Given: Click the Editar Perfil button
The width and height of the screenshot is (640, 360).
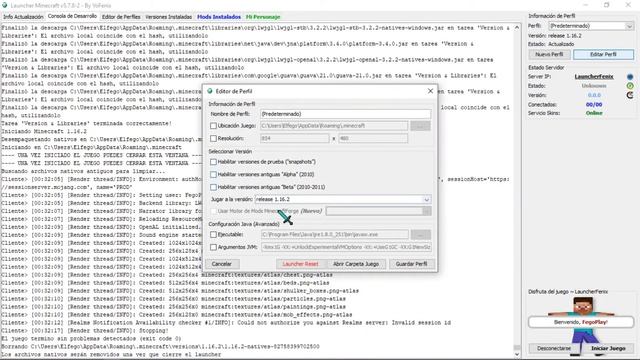Looking at the screenshot, I should pyautogui.click(x=603, y=54).
